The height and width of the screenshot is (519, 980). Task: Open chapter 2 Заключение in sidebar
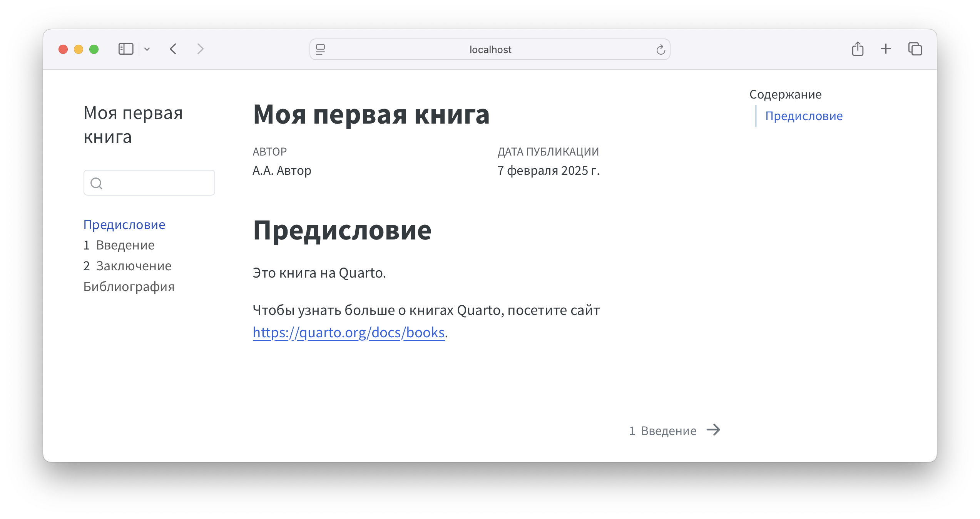127,266
